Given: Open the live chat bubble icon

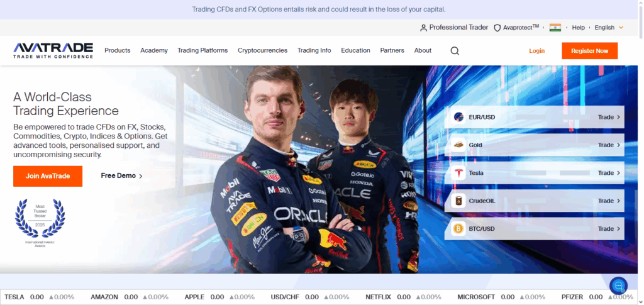Looking at the screenshot, I should pyautogui.click(x=618, y=286).
